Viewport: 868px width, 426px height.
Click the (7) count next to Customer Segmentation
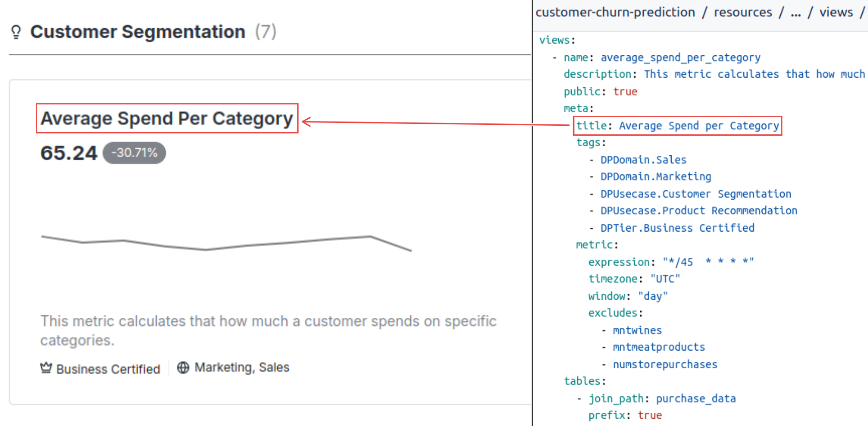tap(265, 32)
